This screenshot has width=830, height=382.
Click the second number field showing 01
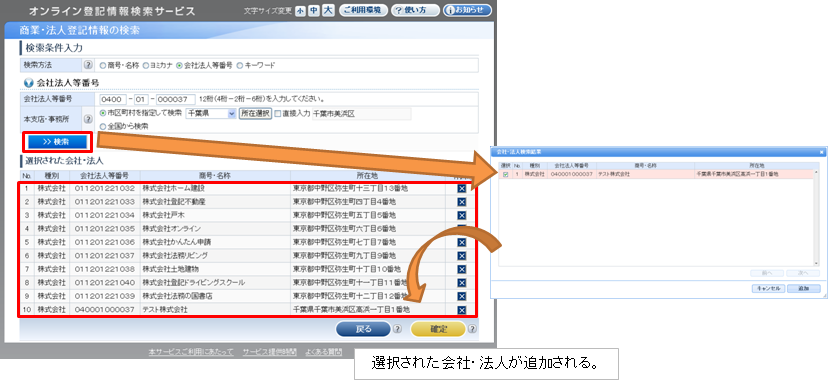(x=141, y=99)
